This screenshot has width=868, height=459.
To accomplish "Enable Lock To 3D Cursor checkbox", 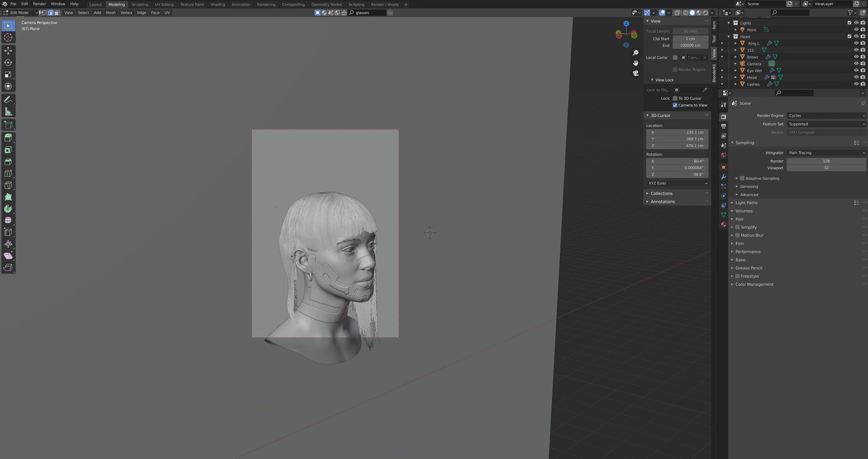I will [x=675, y=98].
